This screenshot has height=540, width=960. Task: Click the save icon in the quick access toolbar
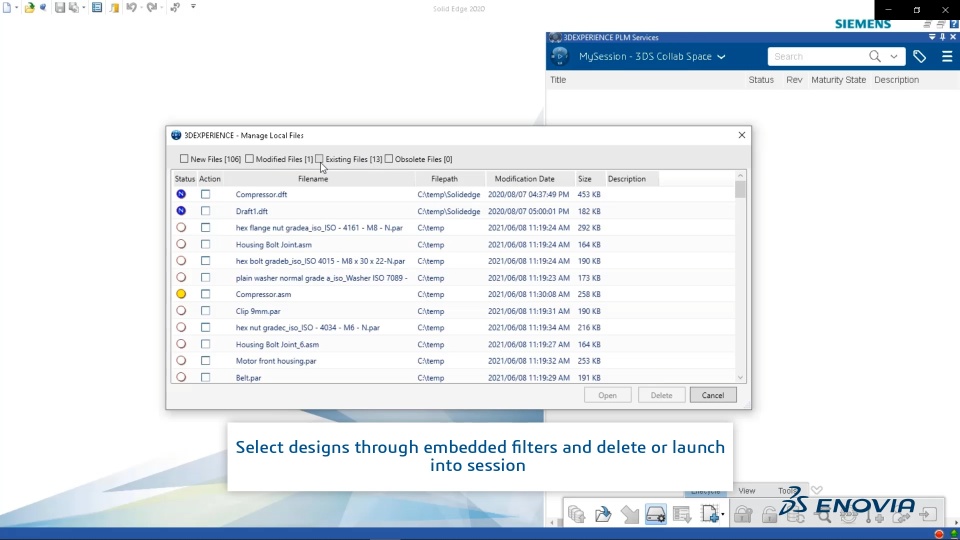click(59, 8)
